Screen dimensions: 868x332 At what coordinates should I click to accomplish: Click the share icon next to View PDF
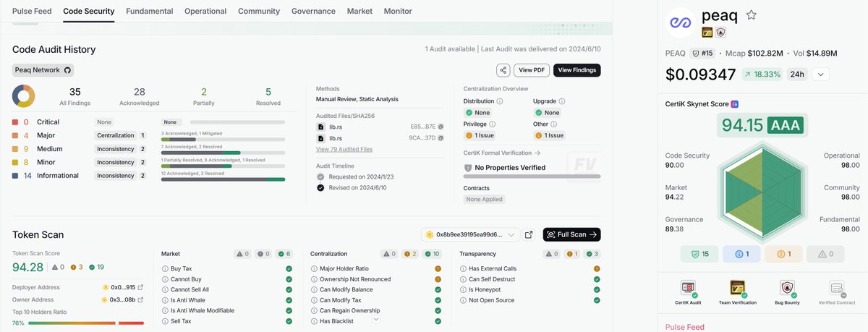pos(503,70)
